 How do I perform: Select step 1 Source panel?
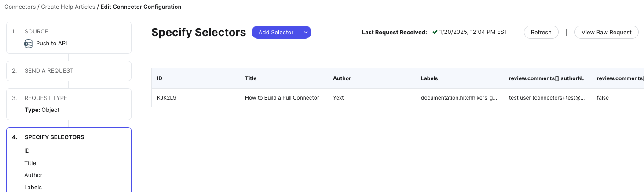(x=69, y=38)
